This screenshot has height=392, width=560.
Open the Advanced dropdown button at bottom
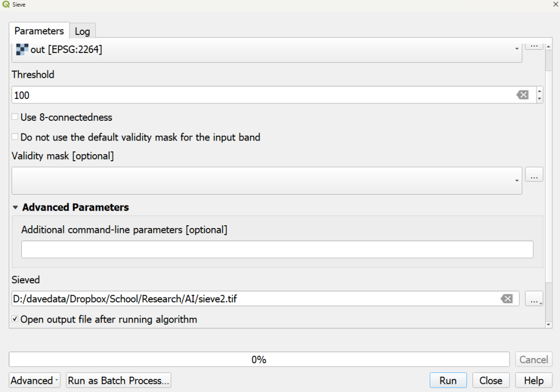coord(34,381)
